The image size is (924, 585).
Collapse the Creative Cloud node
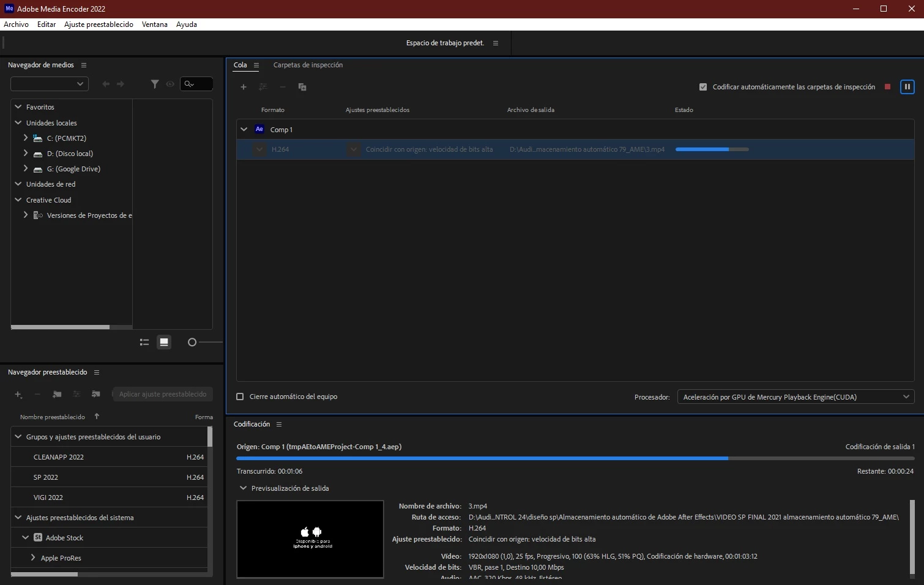[18, 199]
